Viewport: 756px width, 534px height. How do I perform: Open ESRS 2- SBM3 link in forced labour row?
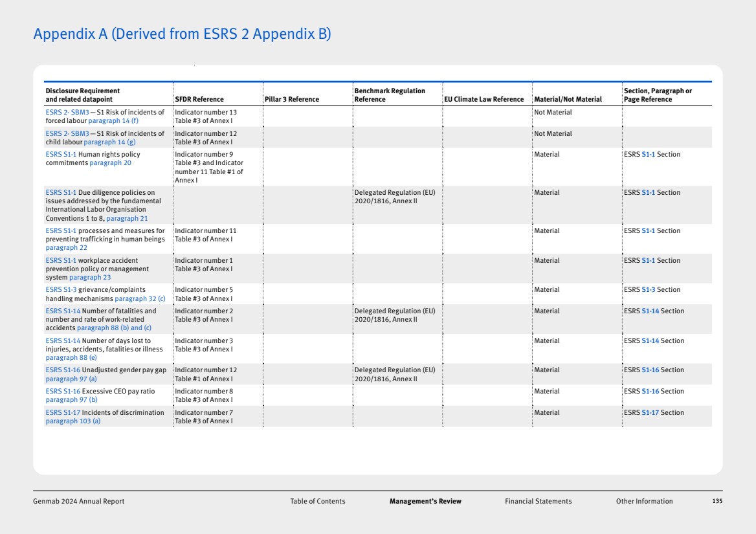[x=67, y=113]
